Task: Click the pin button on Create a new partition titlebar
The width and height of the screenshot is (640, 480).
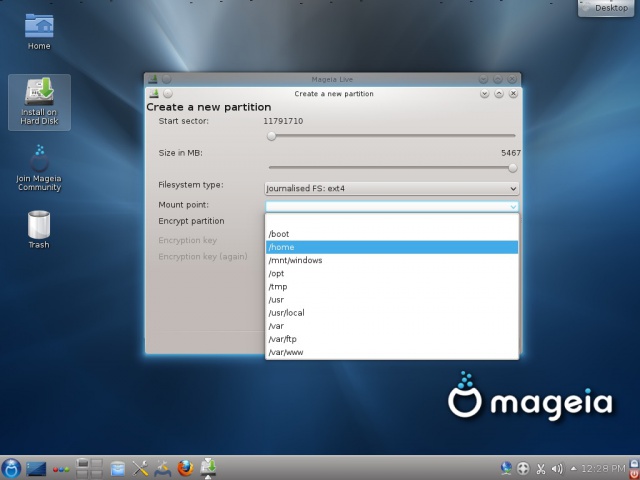Action: point(168,93)
